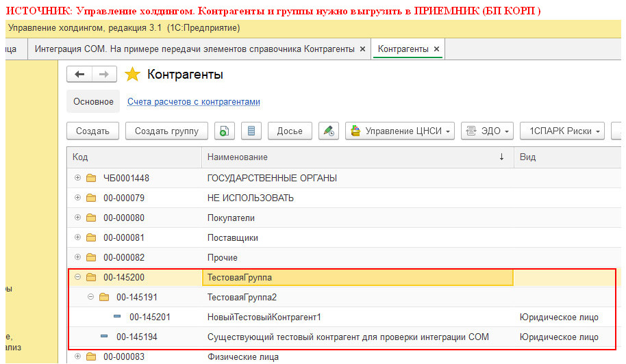The height and width of the screenshot is (364, 626).
Task: Sort by the Наименование column header
Action: (358, 157)
